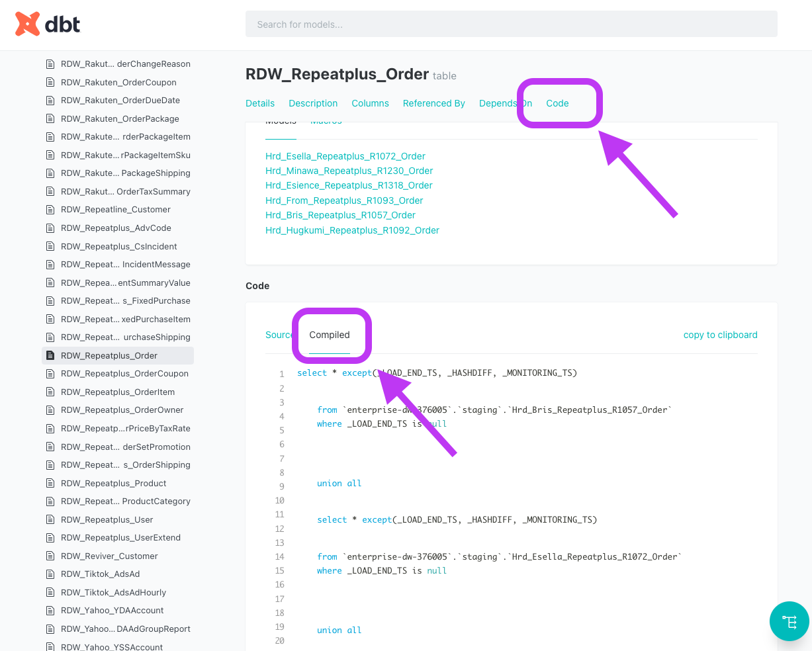
Task: Select RDW_Tiktok_AdsAdHourly in sidebar
Action: [113, 593]
